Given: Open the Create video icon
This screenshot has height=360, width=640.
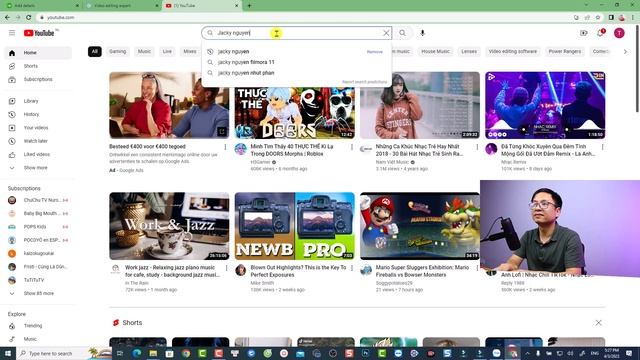Looking at the screenshot, I should (584, 33).
